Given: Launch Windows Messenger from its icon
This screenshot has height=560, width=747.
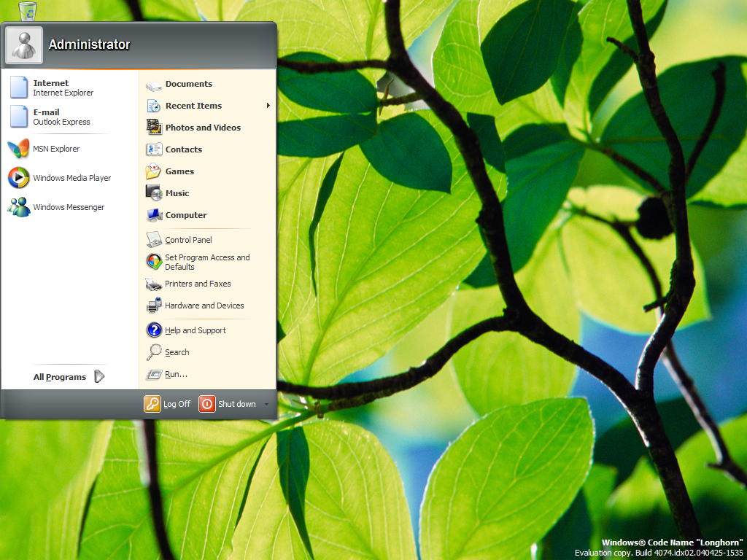Looking at the screenshot, I should click(x=18, y=207).
